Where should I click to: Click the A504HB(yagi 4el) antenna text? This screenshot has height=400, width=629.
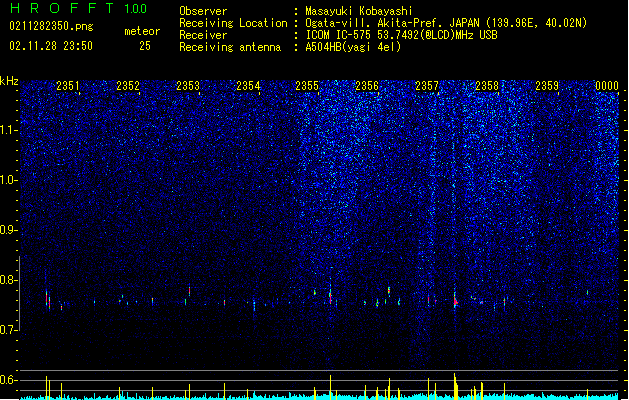pyautogui.click(x=353, y=47)
